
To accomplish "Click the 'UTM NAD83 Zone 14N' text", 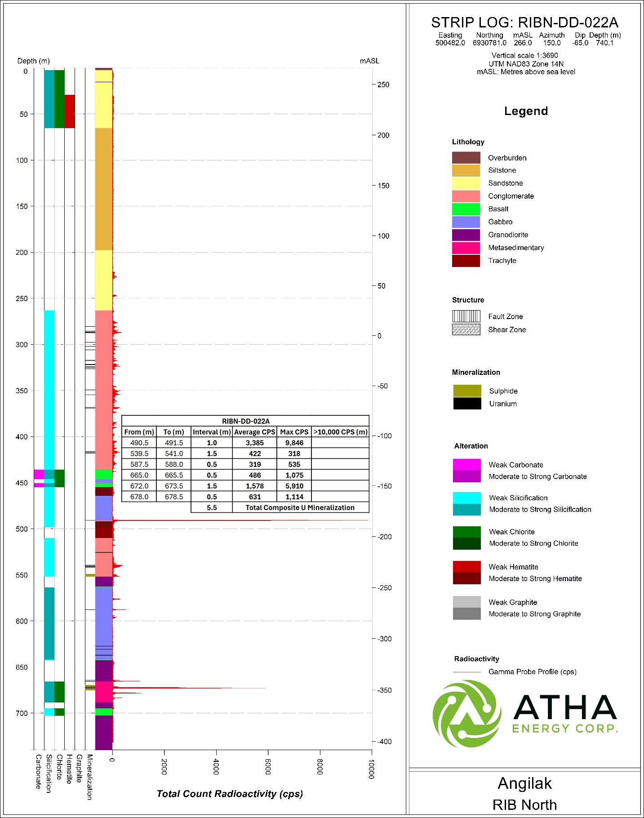I will [526, 64].
